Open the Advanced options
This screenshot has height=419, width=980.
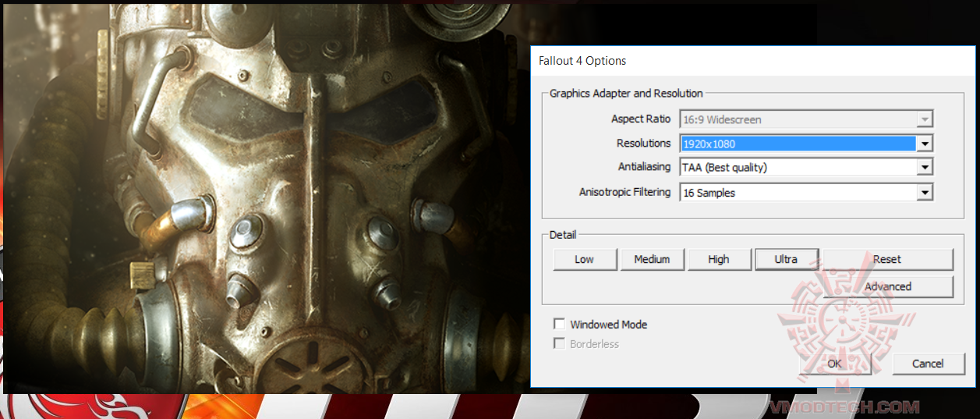click(x=887, y=286)
